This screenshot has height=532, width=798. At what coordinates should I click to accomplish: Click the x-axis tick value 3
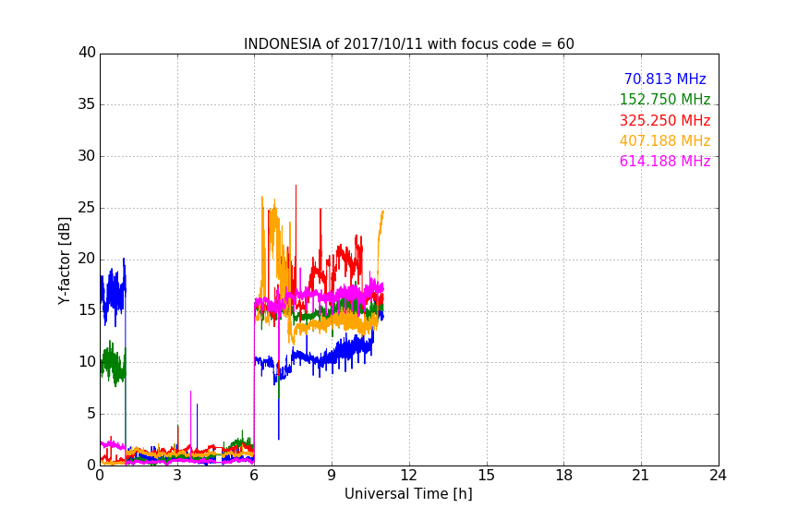click(x=177, y=476)
